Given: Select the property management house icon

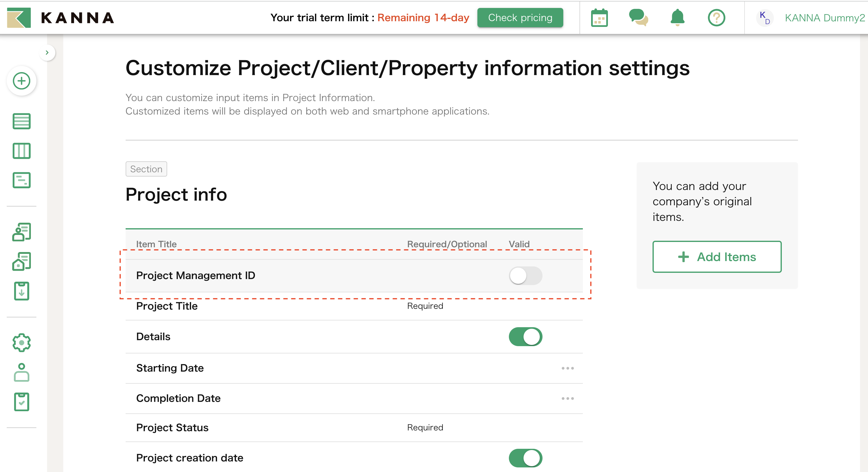Looking at the screenshot, I should coord(21,262).
